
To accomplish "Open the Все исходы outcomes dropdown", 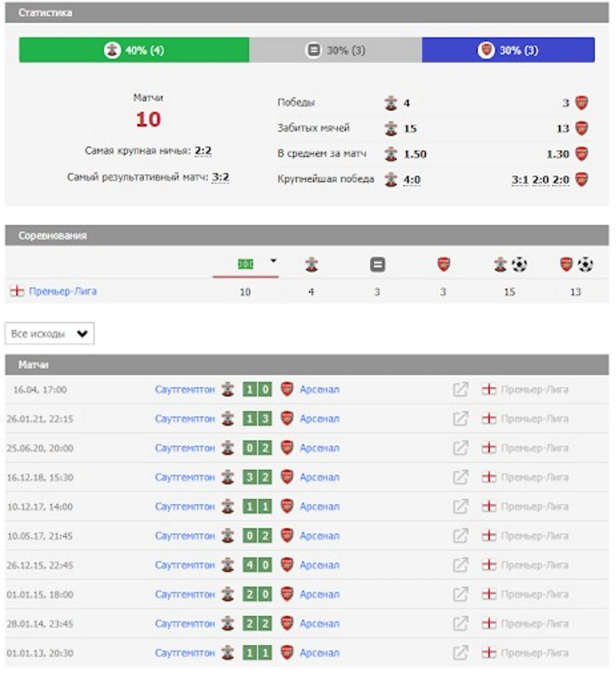I will click(49, 334).
